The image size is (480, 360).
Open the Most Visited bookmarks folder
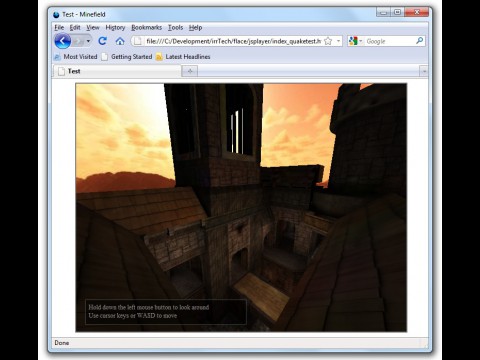[x=76, y=57]
